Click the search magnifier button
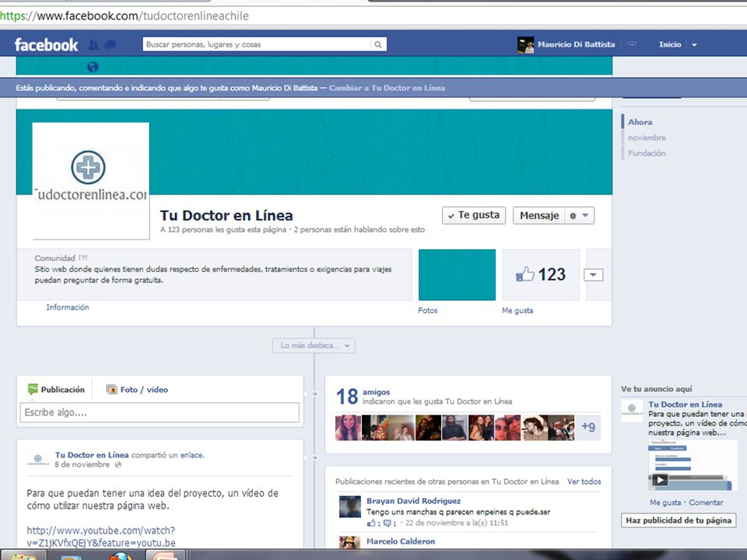This screenshot has height=560, width=747. 378,44
